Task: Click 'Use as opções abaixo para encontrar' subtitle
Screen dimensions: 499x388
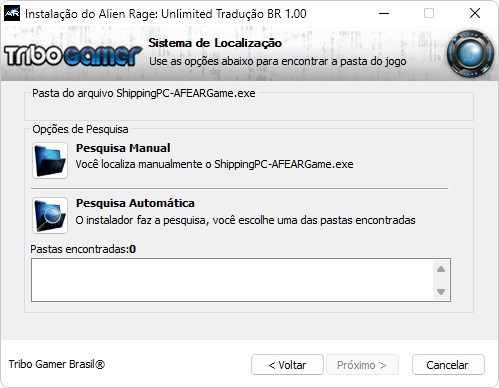Action: 278,61
